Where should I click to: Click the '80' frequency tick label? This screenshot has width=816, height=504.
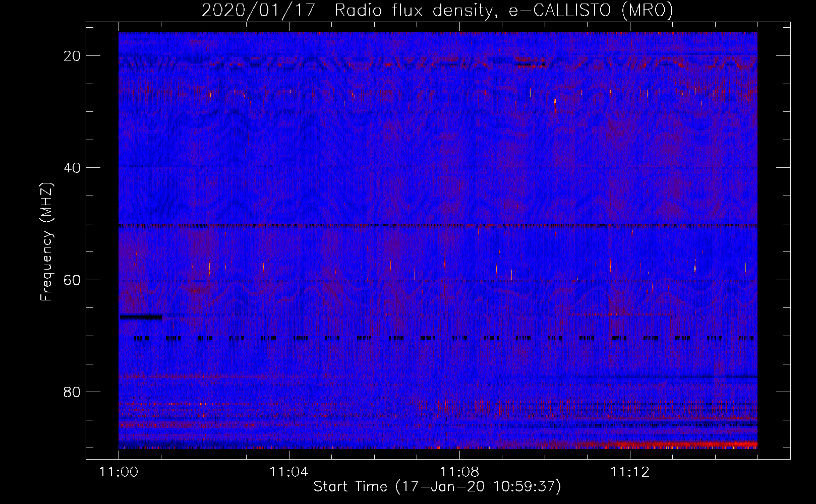point(73,392)
